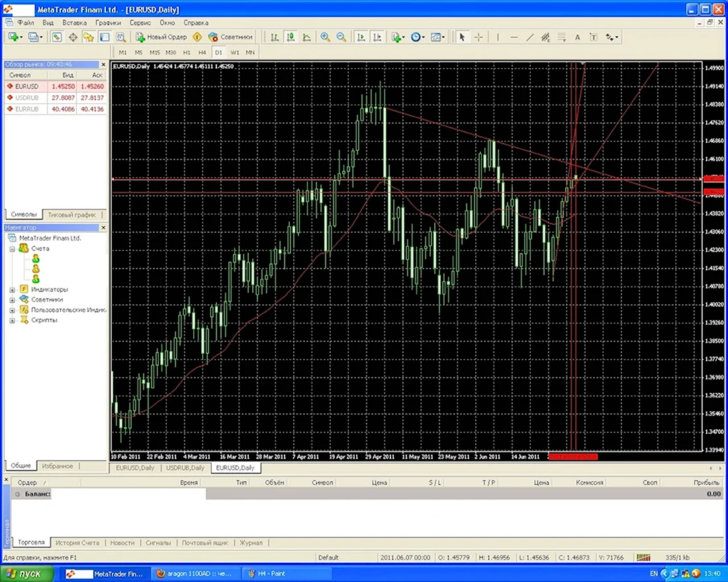Select the Cursor arrow tool
This screenshot has height=582, width=728.
click(462, 37)
